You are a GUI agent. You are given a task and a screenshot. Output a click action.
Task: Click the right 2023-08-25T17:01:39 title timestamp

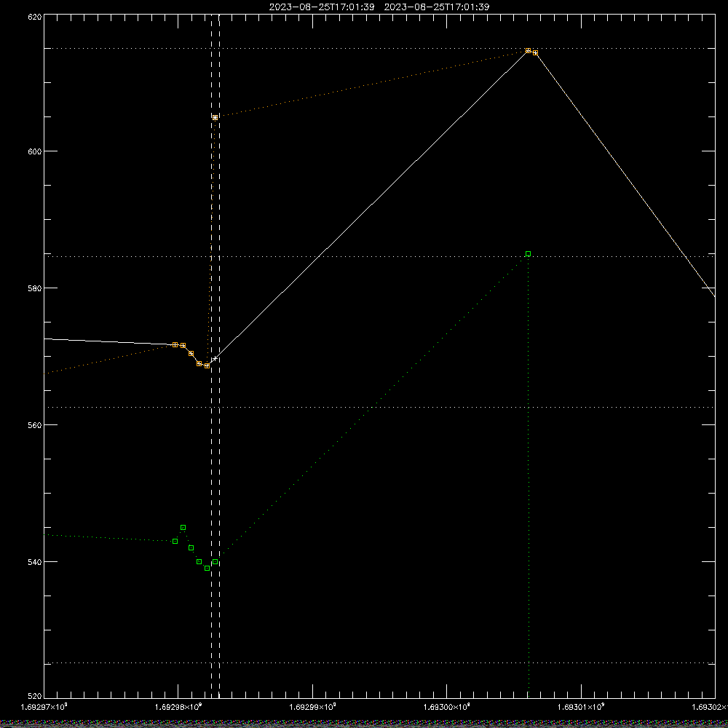click(436, 7)
